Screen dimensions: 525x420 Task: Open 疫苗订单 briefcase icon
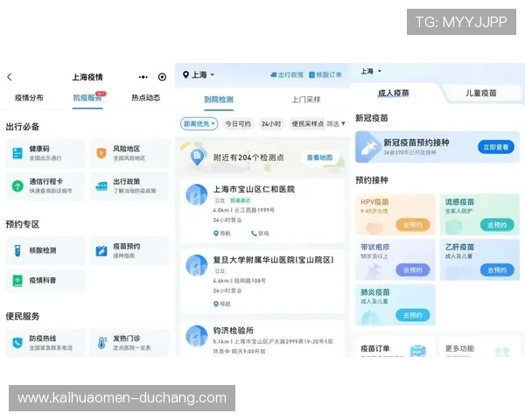coord(418,351)
